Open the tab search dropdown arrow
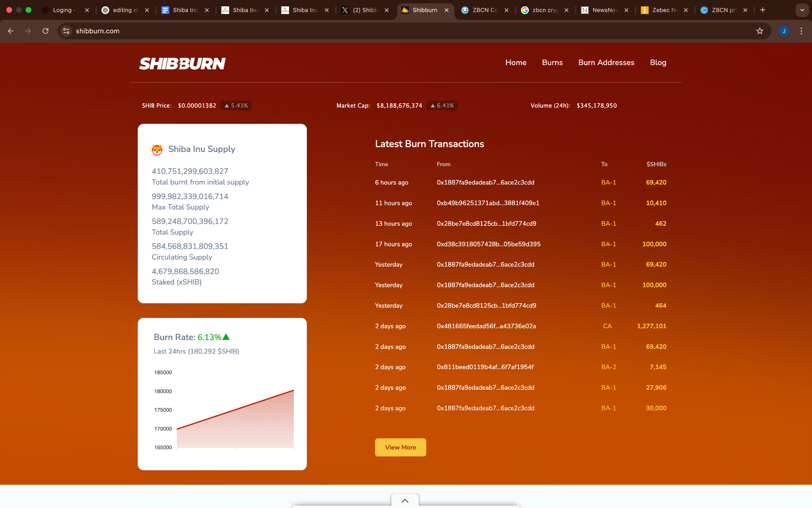This screenshot has height=508, width=812. click(802, 10)
